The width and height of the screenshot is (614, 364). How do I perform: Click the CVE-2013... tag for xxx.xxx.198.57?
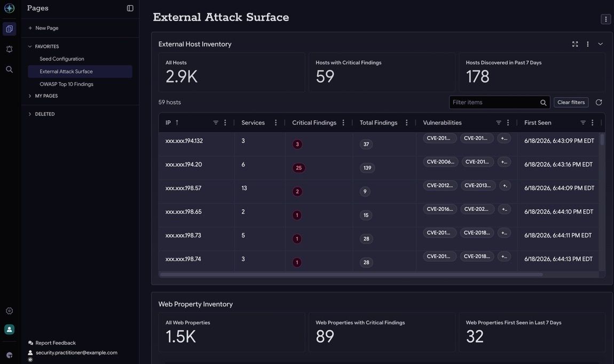(478, 186)
